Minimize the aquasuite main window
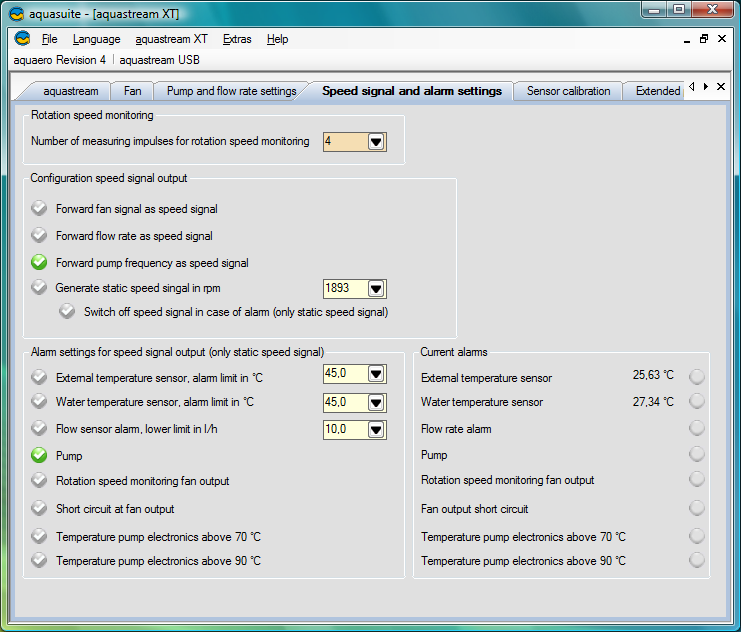 (x=654, y=9)
